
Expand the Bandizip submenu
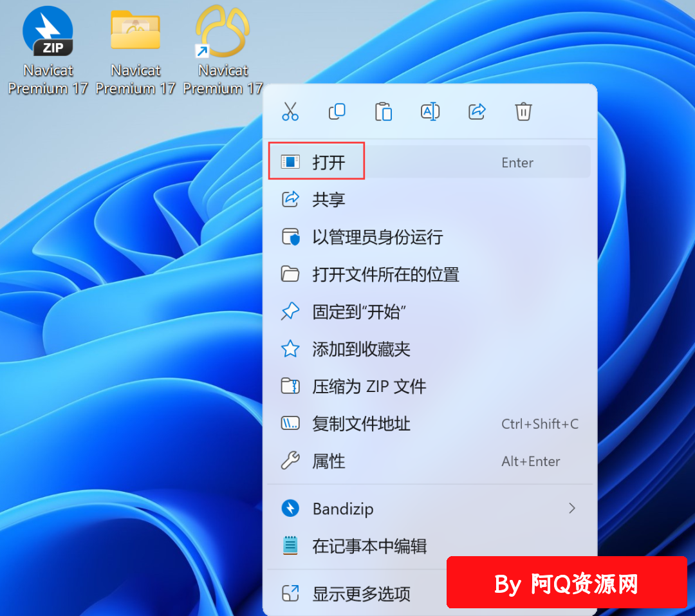click(x=429, y=509)
